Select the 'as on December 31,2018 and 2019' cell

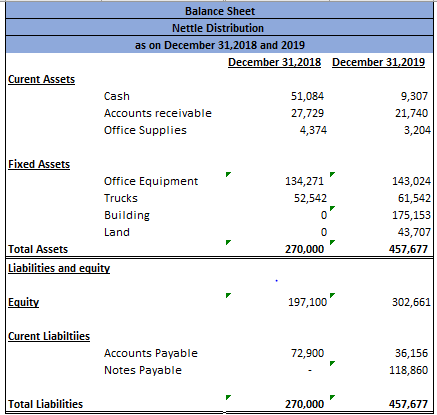pos(219,45)
